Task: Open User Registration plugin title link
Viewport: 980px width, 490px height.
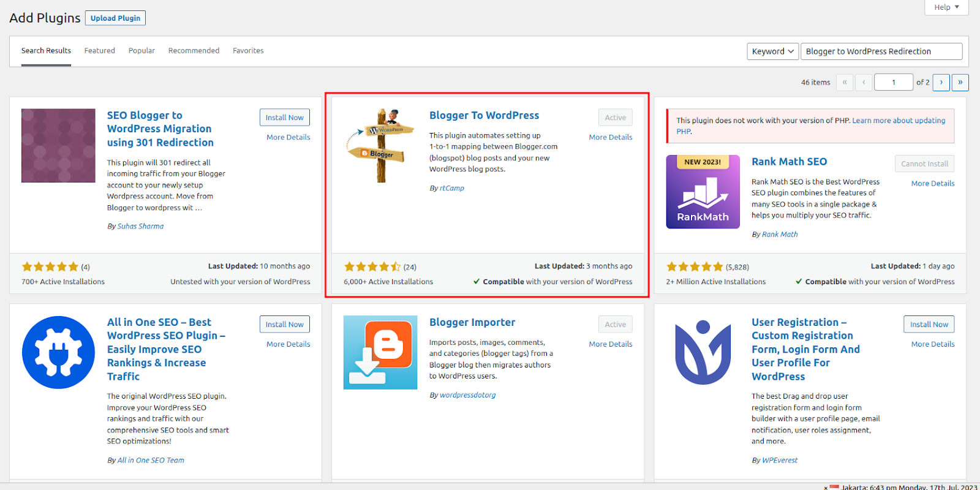Action: [x=805, y=349]
